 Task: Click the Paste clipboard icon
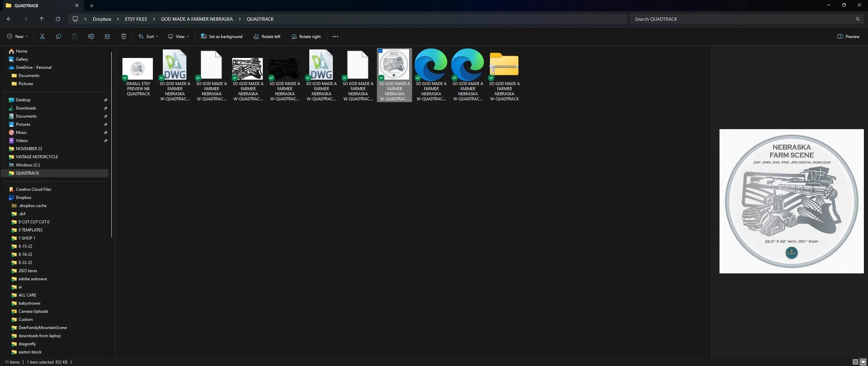pyautogui.click(x=75, y=36)
